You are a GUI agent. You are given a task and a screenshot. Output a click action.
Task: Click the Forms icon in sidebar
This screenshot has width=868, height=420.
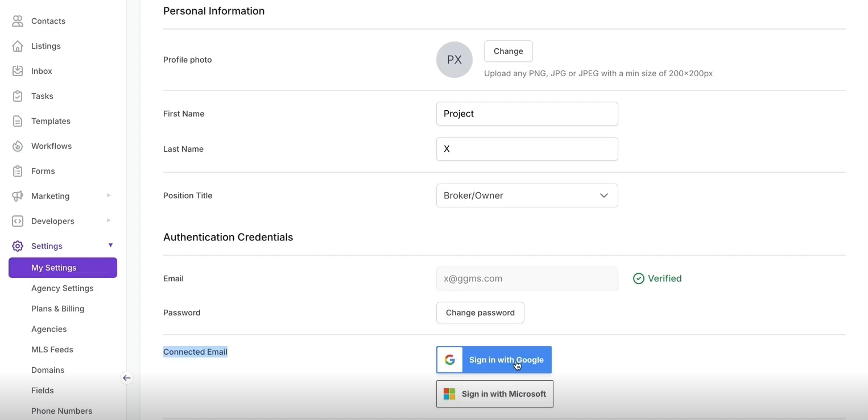click(18, 171)
